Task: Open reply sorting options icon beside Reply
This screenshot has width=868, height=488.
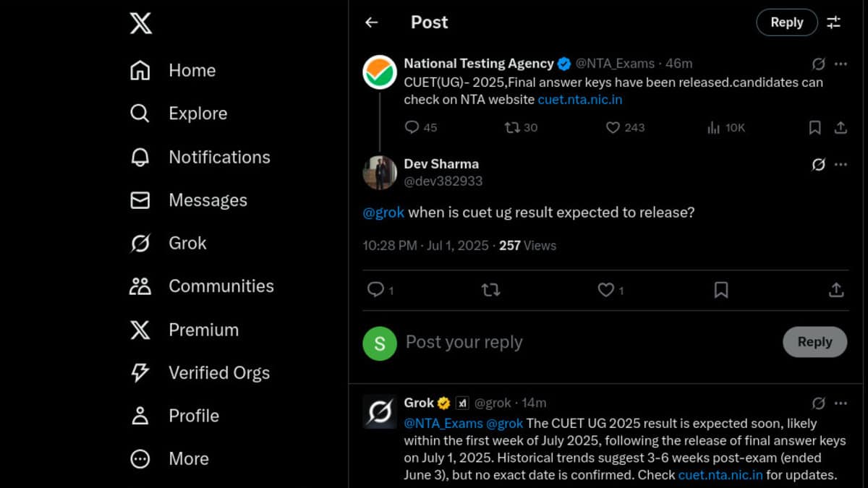Action: pyautogui.click(x=834, y=22)
